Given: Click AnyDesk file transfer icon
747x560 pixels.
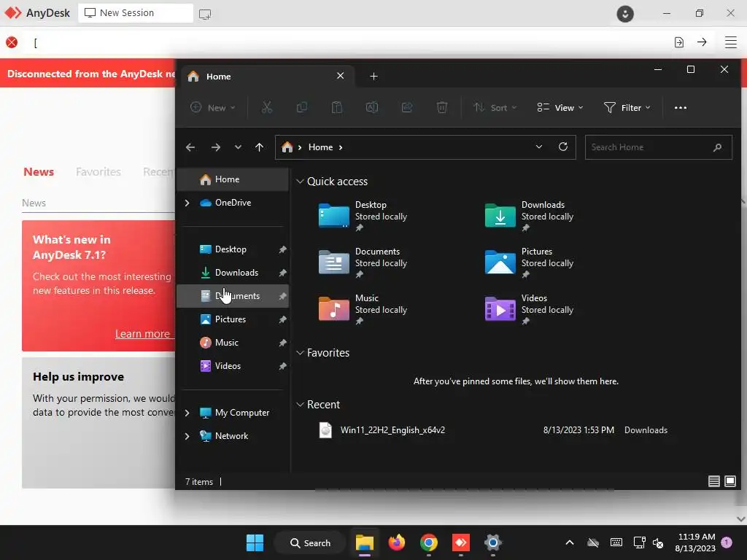Looking at the screenshot, I should [679, 42].
